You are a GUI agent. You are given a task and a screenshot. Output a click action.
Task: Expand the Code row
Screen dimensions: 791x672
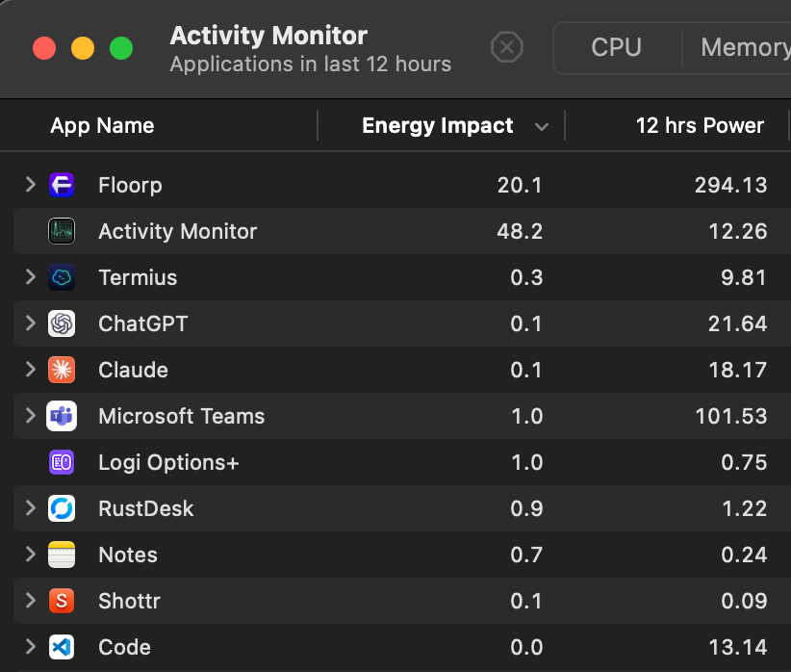pyautogui.click(x=30, y=647)
